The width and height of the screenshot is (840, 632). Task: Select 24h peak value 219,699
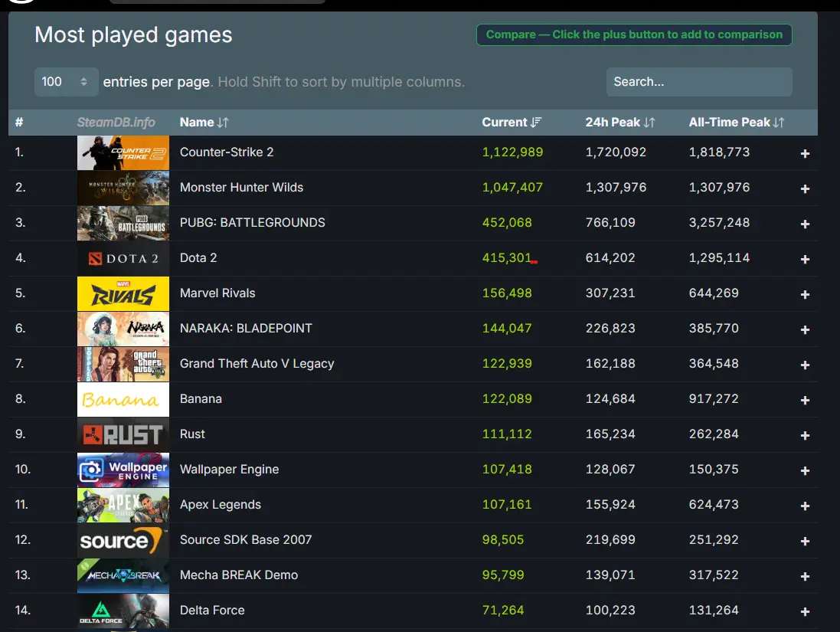(x=610, y=540)
